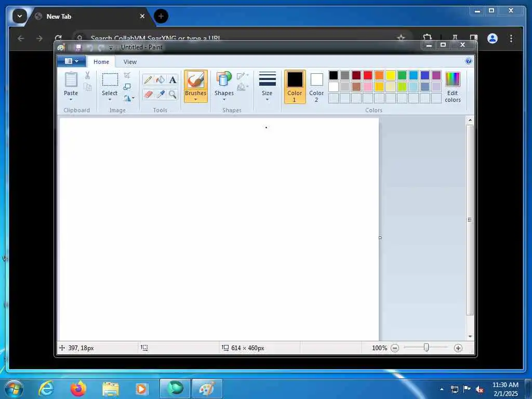Pick the purple color swatch

pyautogui.click(x=436, y=75)
